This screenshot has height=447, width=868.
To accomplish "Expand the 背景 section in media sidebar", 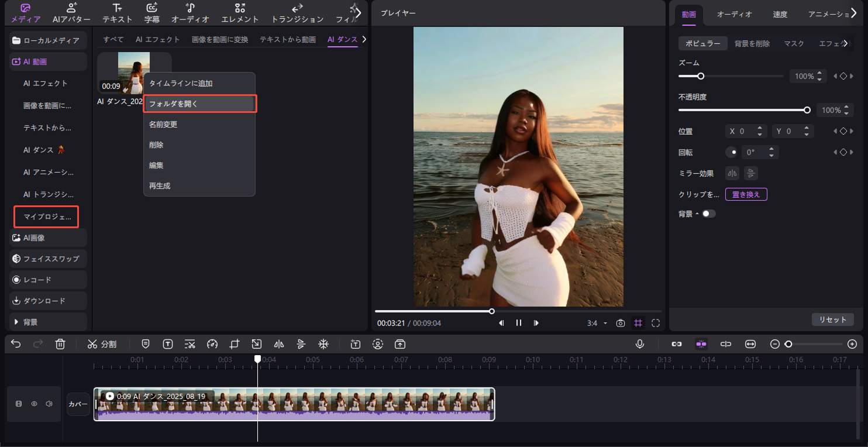I will [x=16, y=322].
